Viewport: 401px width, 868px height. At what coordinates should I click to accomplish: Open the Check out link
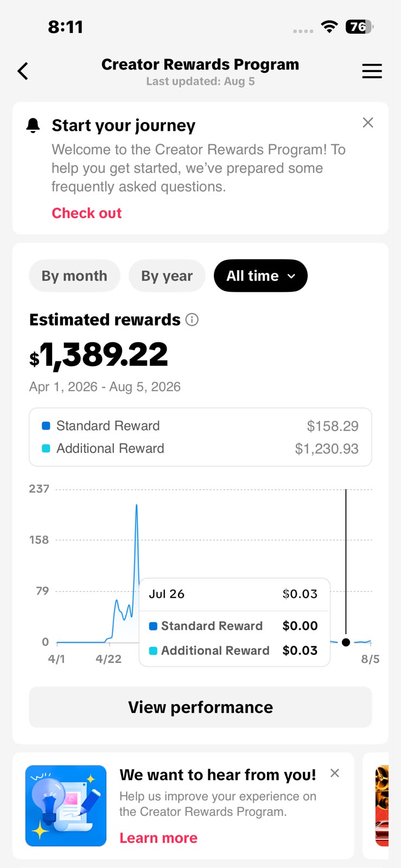[87, 213]
